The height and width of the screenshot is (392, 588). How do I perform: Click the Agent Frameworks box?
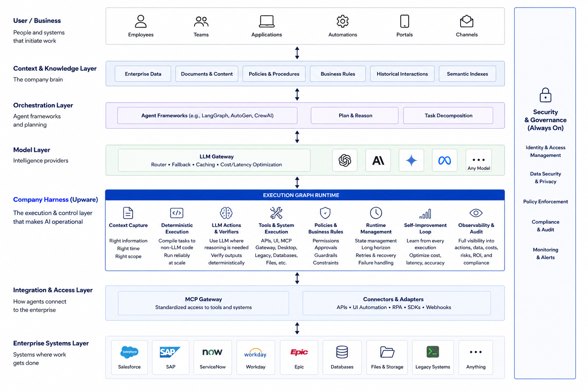(x=207, y=116)
